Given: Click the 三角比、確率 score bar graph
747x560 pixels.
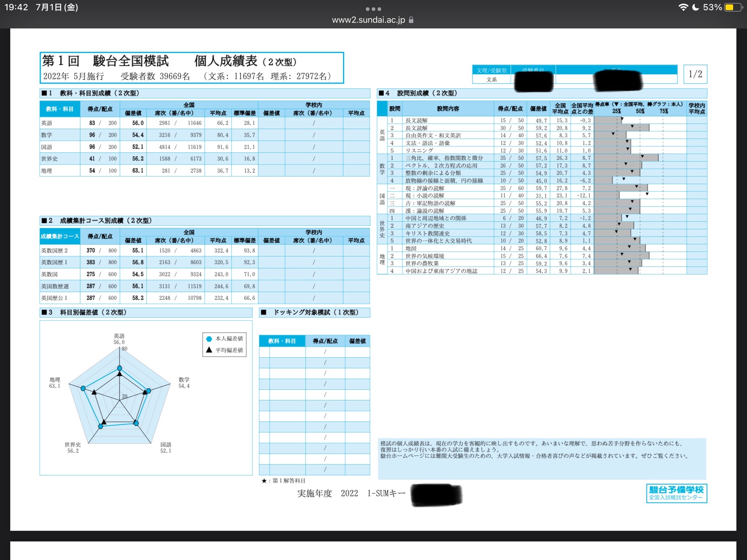Looking at the screenshot, I should [x=626, y=158].
